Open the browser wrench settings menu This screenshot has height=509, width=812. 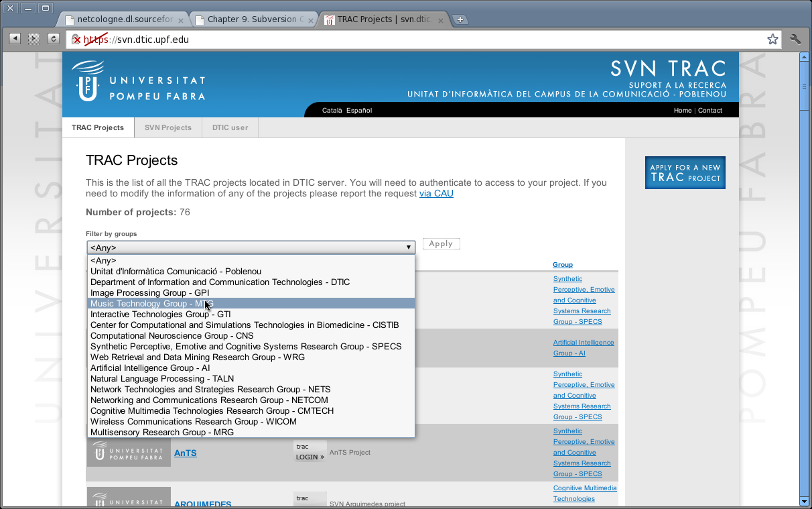[x=795, y=39]
